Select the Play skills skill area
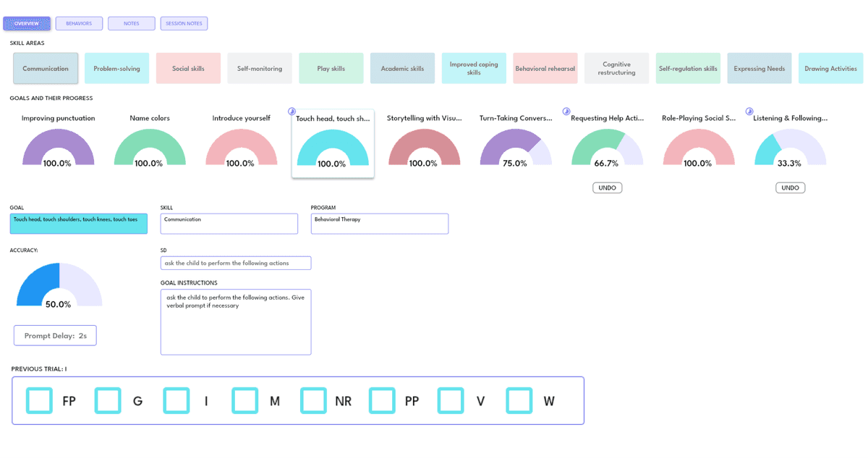 [x=331, y=67]
